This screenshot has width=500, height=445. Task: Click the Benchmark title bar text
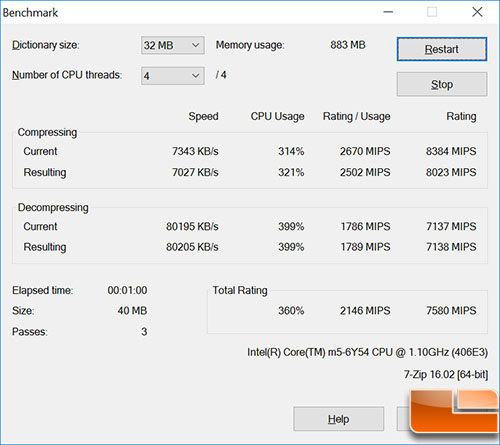(x=30, y=13)
